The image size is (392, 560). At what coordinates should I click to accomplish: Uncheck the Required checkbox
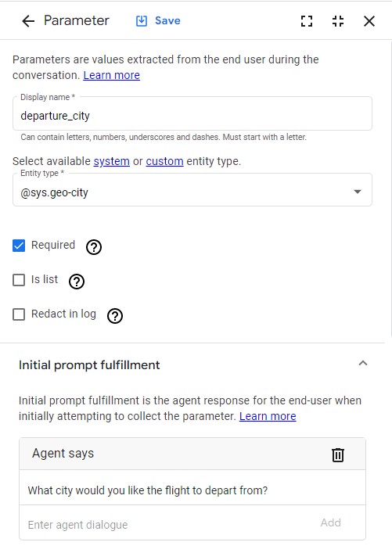[19, 246]
